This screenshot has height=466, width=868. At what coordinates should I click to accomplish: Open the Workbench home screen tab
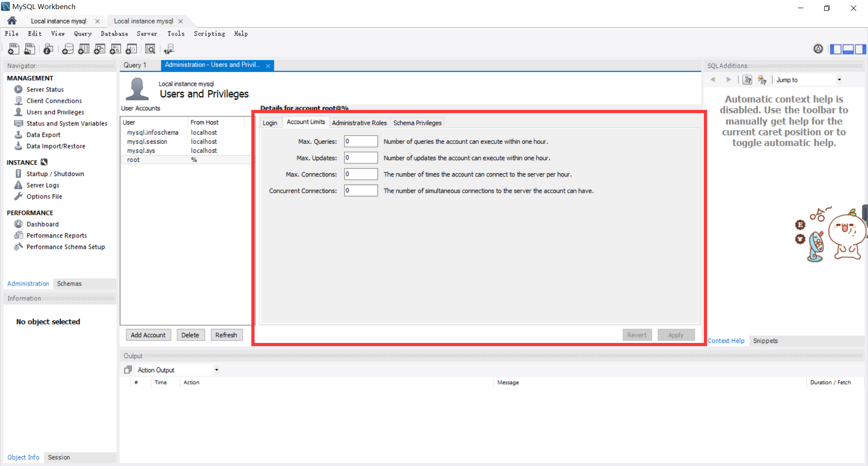[12, 21]
